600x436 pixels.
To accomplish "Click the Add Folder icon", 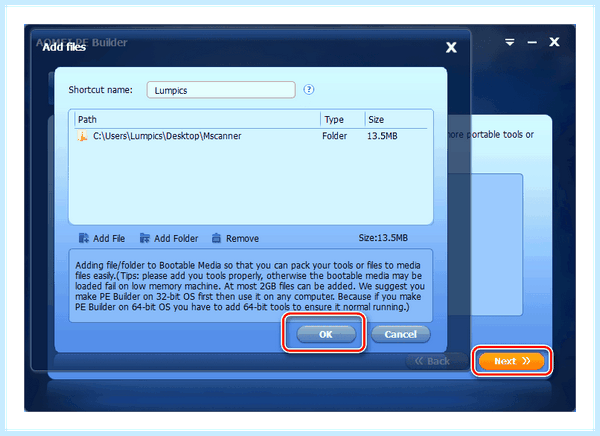I will click(x=144, y=238).
